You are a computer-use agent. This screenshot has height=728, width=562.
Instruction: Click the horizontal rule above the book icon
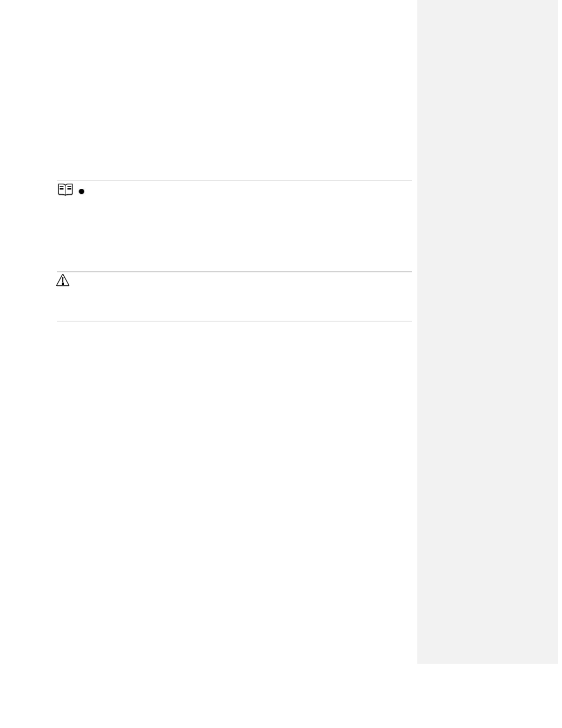tap(234, 180)
